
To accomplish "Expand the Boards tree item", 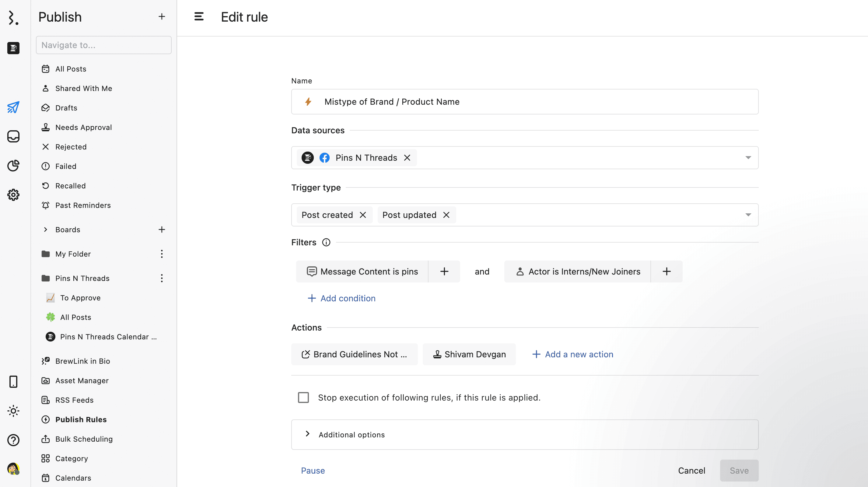I will [x=45, y=229].
